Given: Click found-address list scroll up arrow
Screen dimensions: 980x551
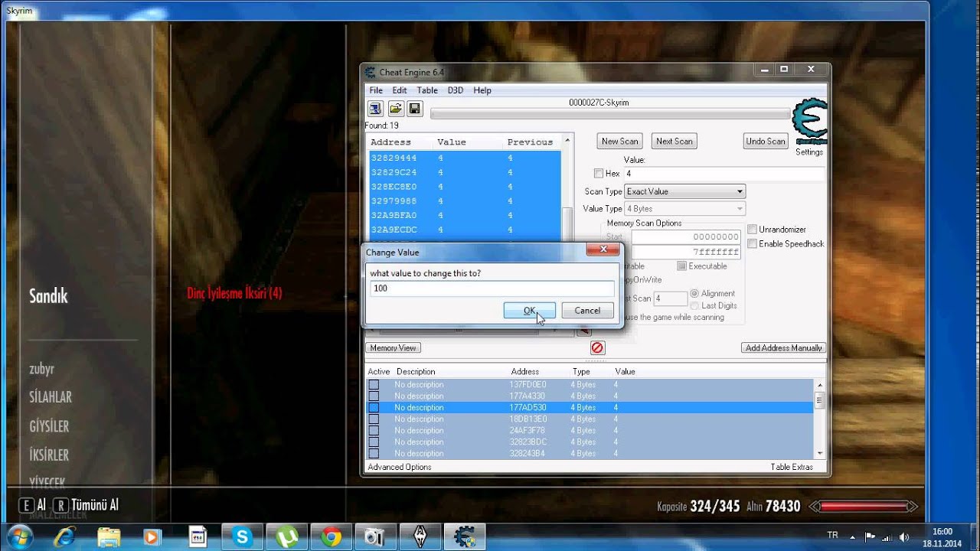Looking at the screenshot, I should click(x=567, y=142).
